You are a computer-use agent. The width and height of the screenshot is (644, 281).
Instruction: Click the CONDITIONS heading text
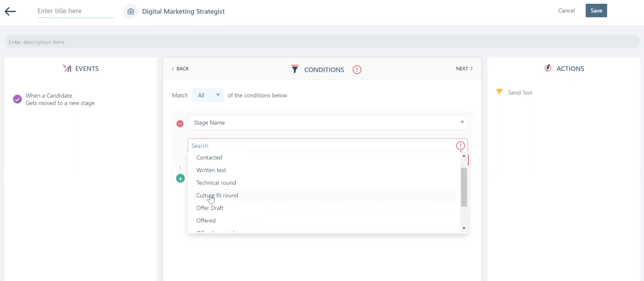tap(324, 70)
